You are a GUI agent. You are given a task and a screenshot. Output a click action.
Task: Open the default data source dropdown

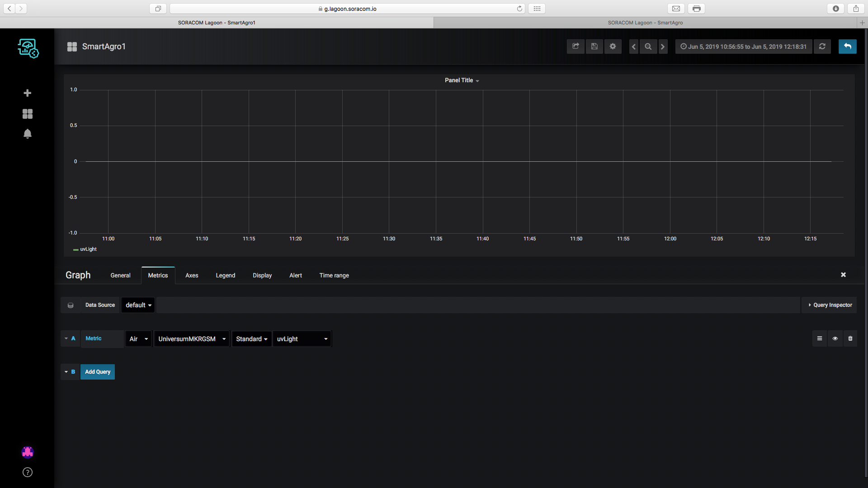point(138,305)
